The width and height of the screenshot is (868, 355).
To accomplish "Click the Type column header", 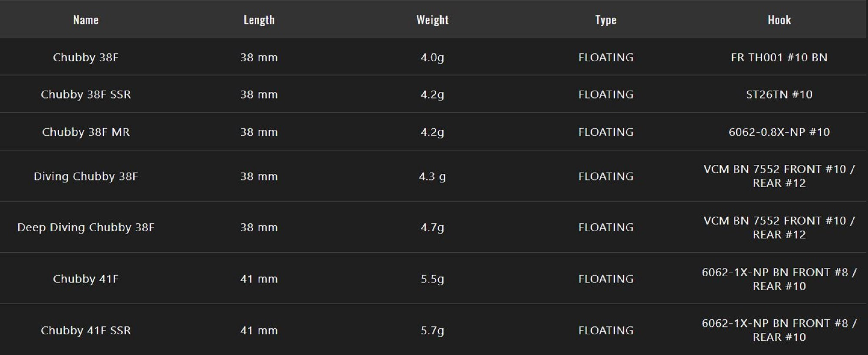I will [x=605, y=20].
